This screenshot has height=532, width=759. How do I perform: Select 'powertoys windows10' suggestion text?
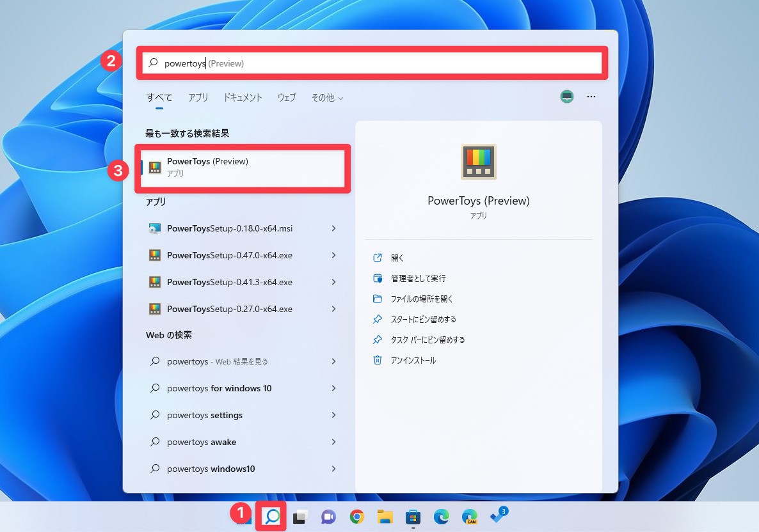[211, 469]
